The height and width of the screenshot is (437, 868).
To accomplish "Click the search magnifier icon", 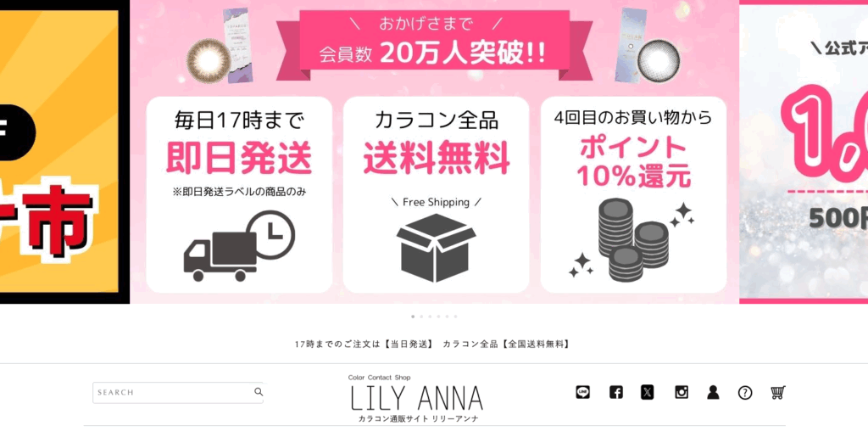I will 259,391.
